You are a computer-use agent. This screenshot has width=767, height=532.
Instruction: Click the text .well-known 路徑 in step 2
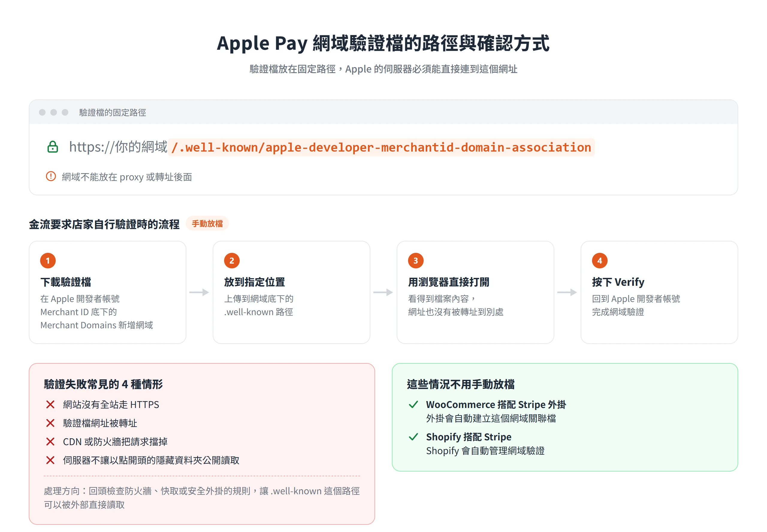[258, 312]
